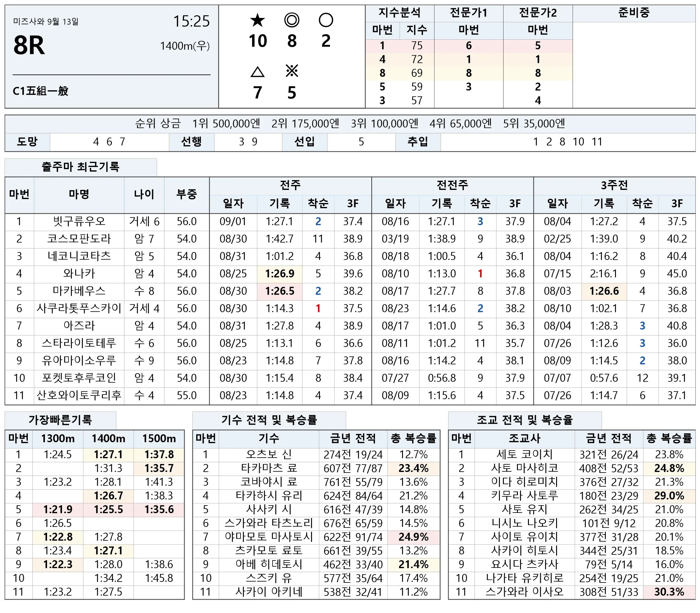Viewport: 700px width, 613px height.
Task: Click the triangle pick symbol
Action: [257, 72]
